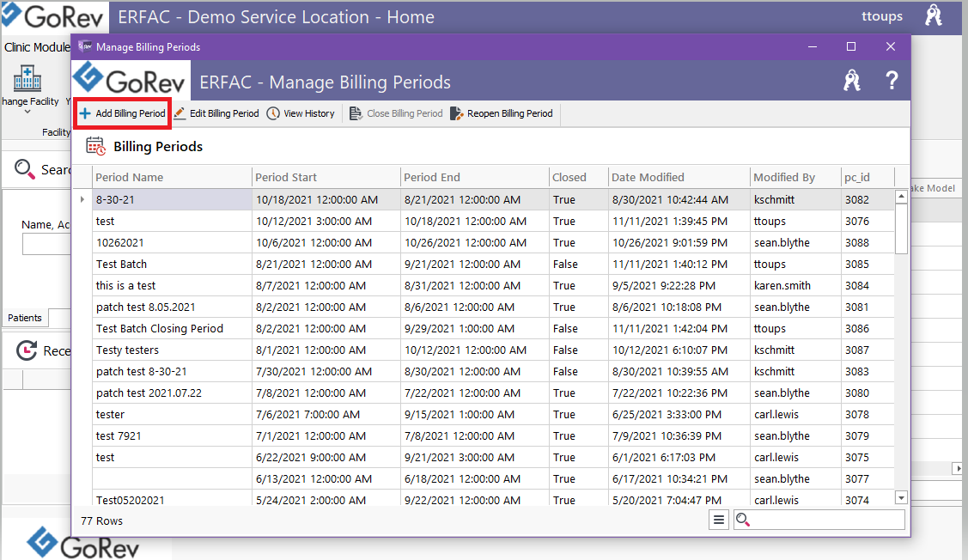Click the magnifier icon in grid search box
The height and width of the screenshot is (560, 968).
[743, 520]
